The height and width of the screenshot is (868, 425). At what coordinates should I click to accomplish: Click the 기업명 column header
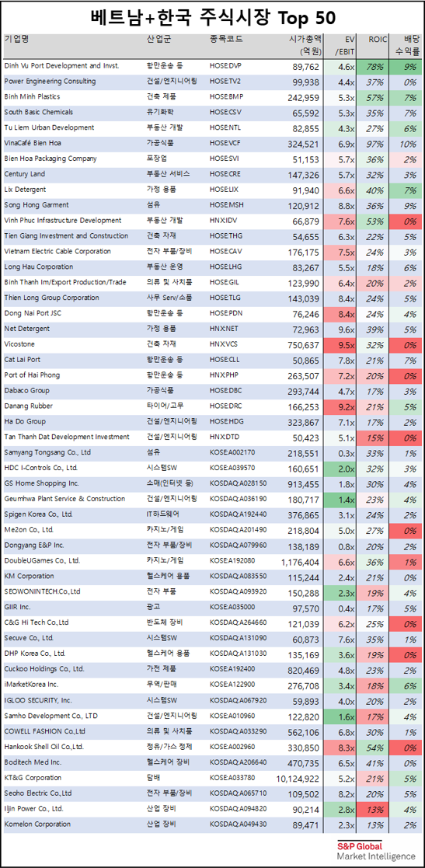point(16,40)
